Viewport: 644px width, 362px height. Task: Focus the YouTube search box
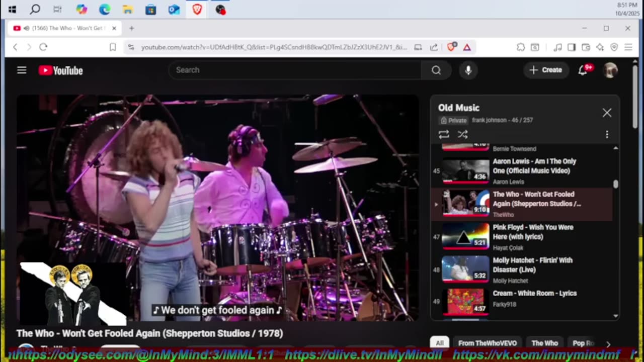click(295, 70)
